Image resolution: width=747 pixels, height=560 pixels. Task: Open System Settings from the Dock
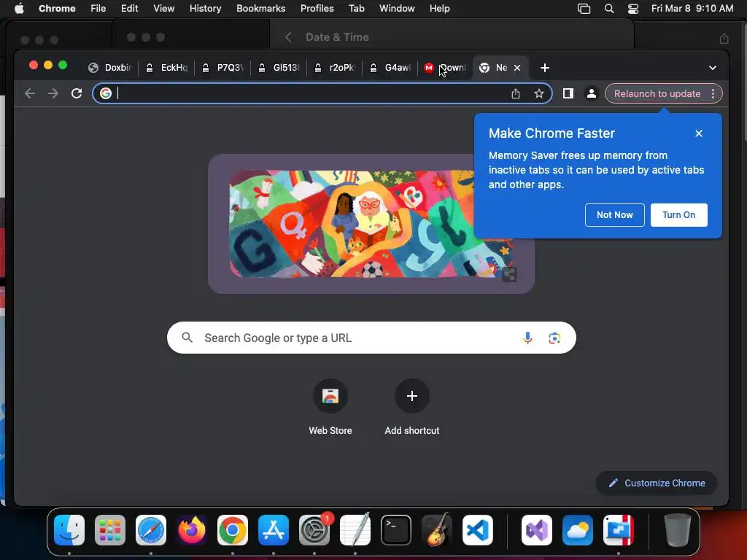pos(314,530)
